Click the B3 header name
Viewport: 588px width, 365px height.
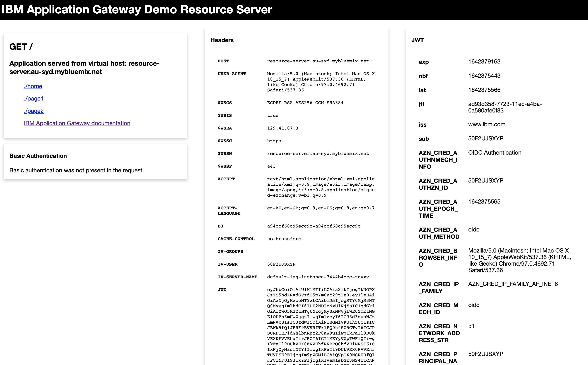click(220, 226)
